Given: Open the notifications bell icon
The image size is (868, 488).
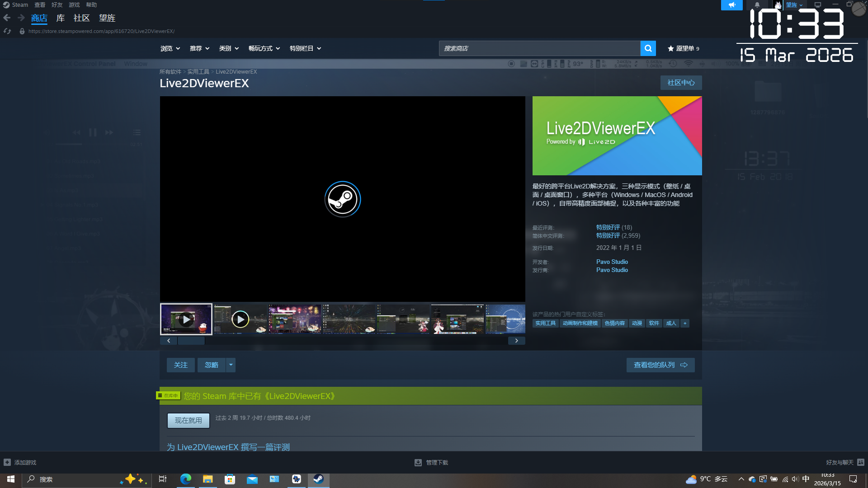Looking at the screenshot, I should (757, 5).
